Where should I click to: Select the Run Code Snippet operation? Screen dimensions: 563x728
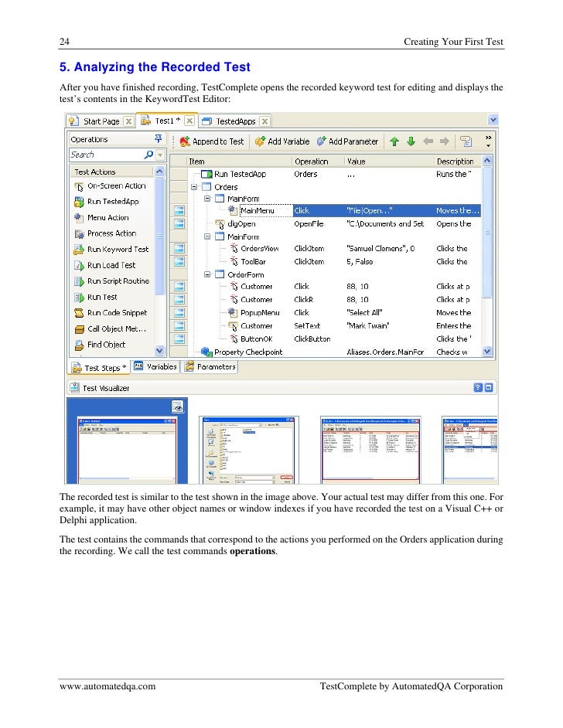[111, 313]
